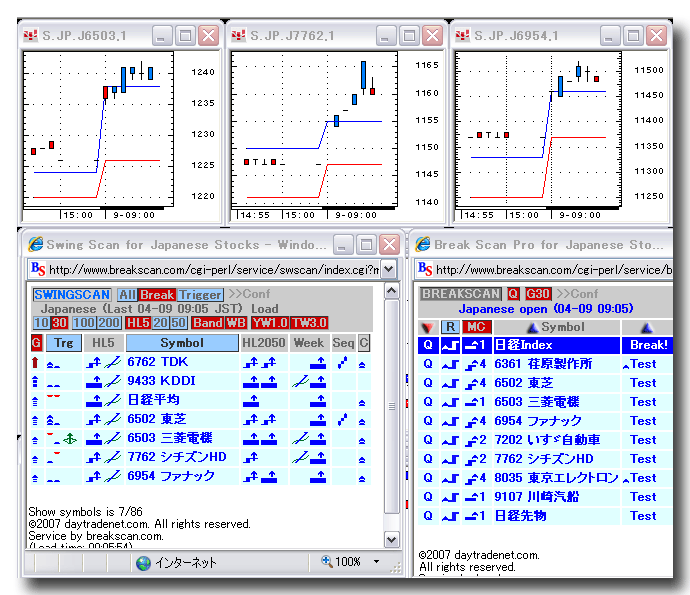Viewport: 690px width, 595px height.
Task: Open the 100% zoom dropdown arrow
Action: pos(377,561)
